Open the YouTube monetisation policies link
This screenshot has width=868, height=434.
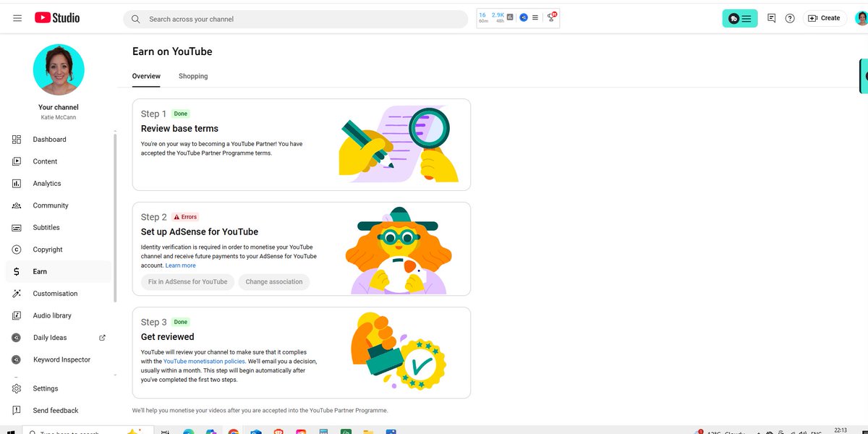click(x=204, y=361)
